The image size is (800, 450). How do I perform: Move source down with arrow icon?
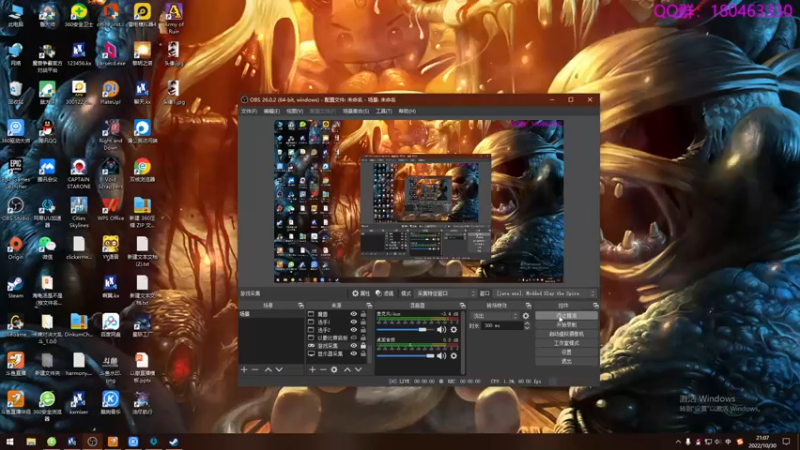(x=359, y=369)
